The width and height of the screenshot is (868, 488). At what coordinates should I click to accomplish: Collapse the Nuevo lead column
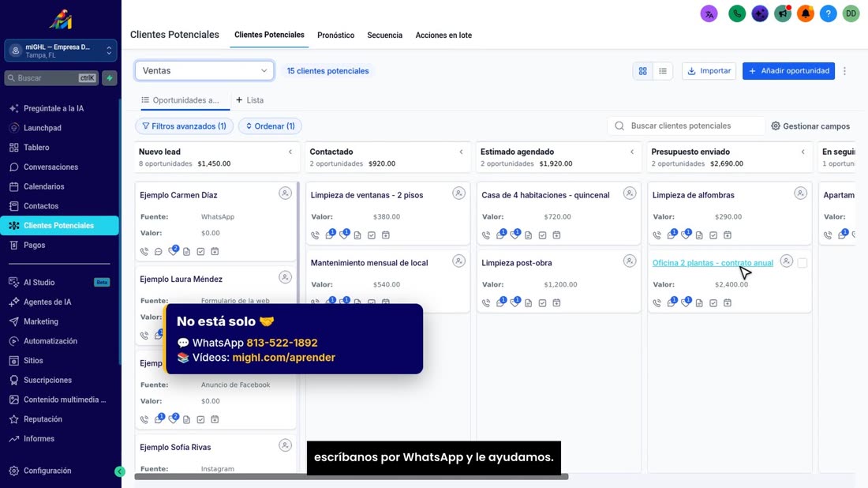[290, 152]
